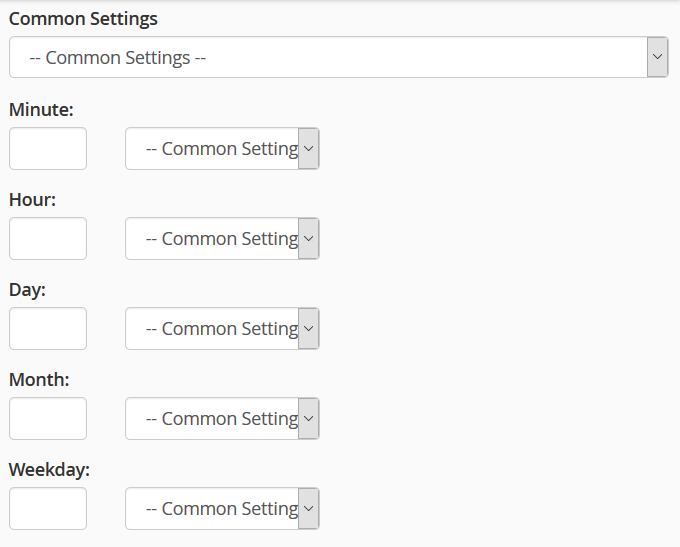Focus the Month text input box
The height and width of the screenshot is (547, 680).
coord(48,419)
